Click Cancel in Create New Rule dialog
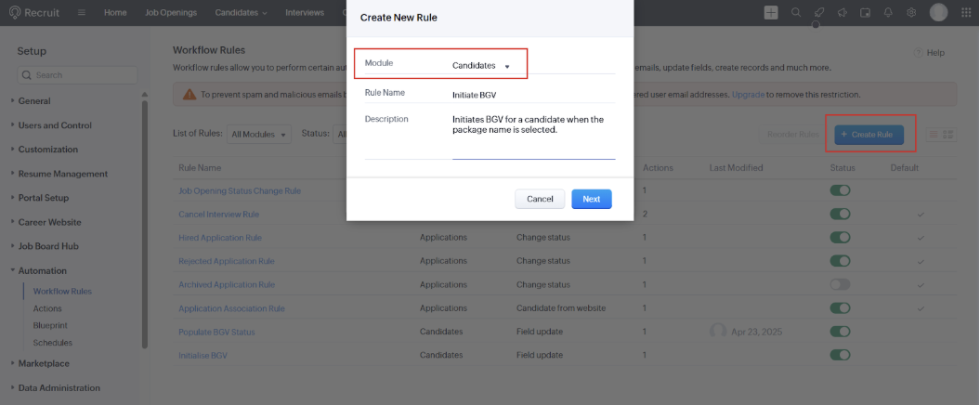Viewport: 980px width, 405px height. (x=540, y=199)
